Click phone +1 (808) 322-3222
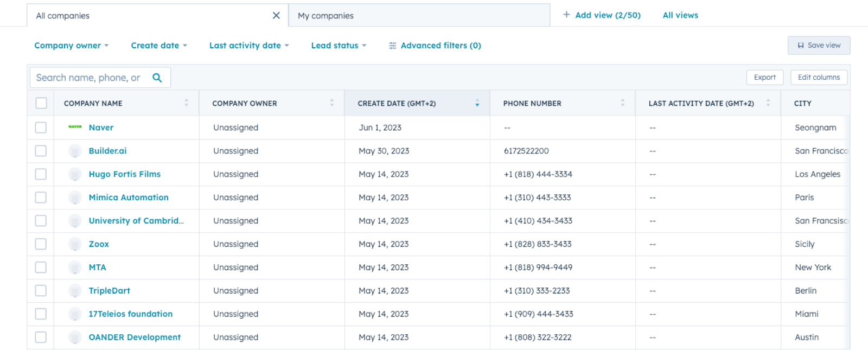Screen dimensions: 868x350 (x=538, y=338)
